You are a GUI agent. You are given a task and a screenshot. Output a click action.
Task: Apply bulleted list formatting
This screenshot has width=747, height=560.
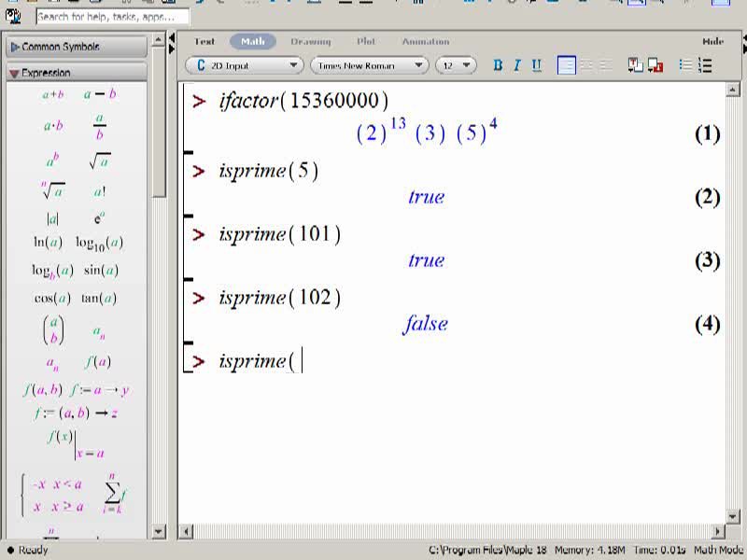685,65
